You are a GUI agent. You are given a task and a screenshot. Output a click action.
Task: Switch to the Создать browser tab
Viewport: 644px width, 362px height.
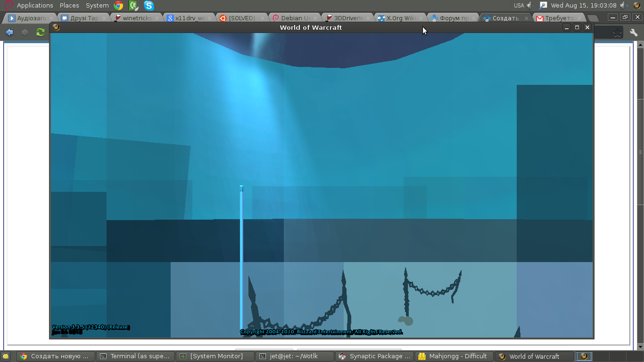pos(506,18)
